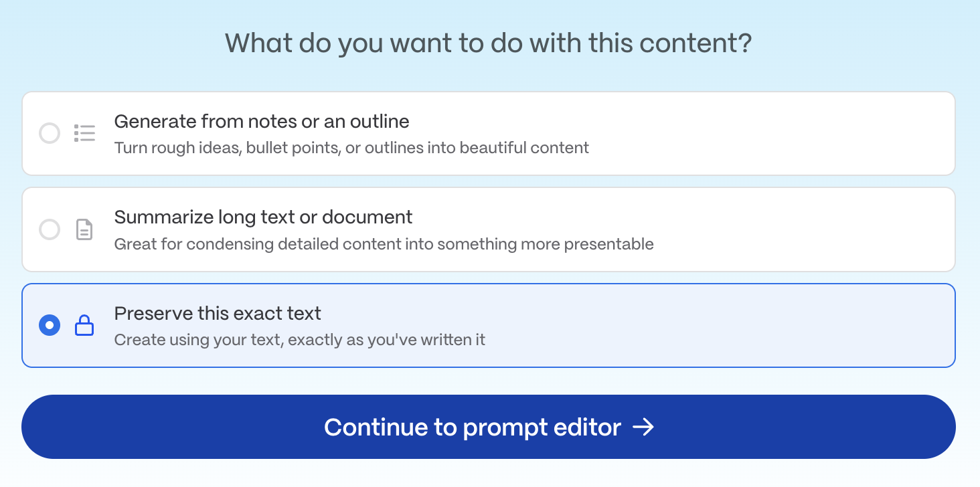This screenshot has height=487, width=980.
Task: Click the 'Create using your text' description
Action: pyautogui.click(x=299, y=340)
